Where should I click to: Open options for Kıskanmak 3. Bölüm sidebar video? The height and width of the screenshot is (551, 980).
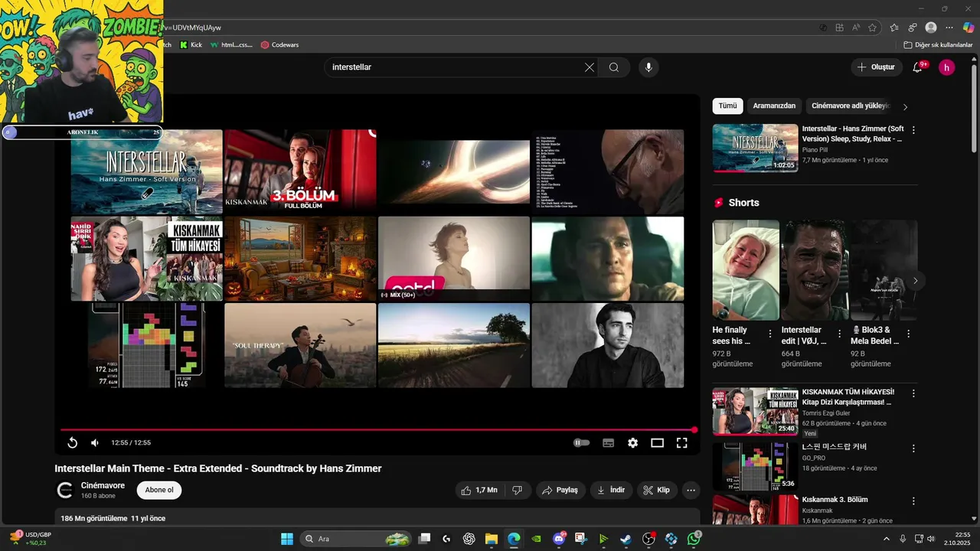click(x=913, y=500)
